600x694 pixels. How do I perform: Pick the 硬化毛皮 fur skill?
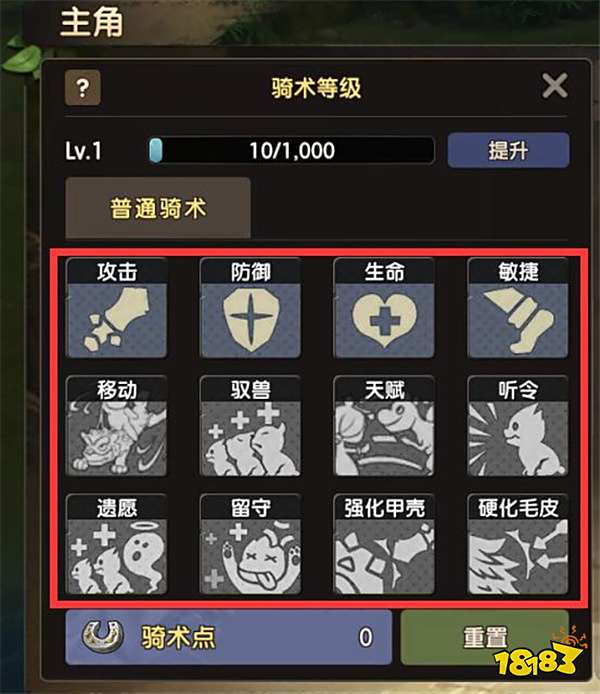pyautogui.click(x=518, y=544)
